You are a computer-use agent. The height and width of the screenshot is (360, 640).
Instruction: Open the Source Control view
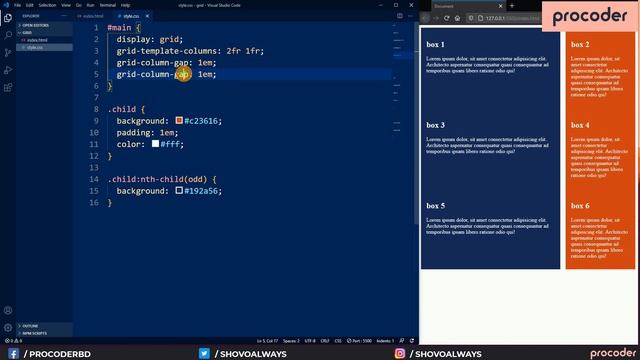8,53
